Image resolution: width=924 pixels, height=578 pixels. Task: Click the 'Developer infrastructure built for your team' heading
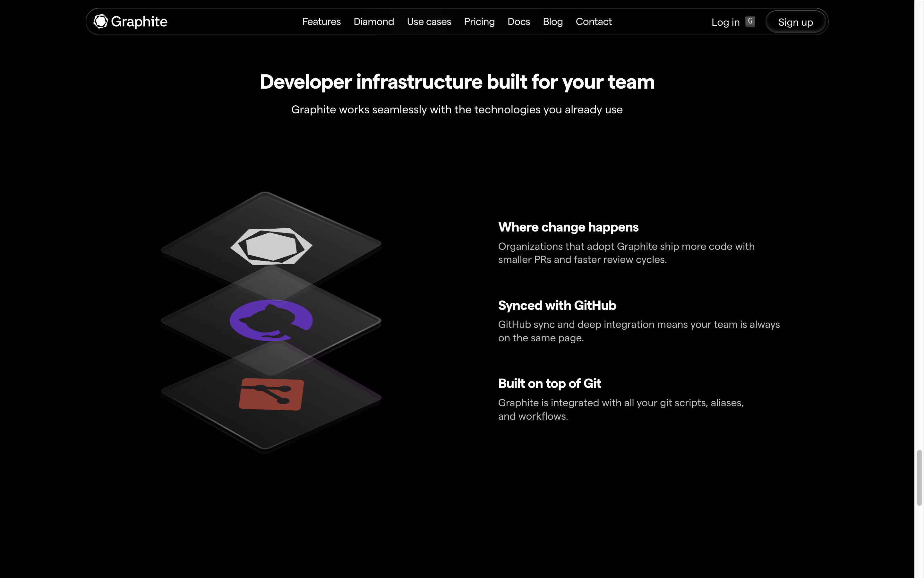click(457, 82)
